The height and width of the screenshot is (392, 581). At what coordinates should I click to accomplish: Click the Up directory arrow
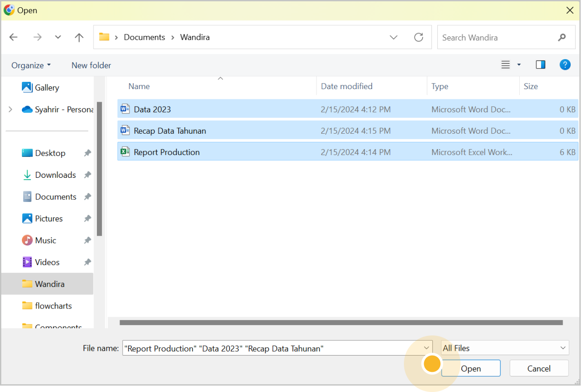[79, 37]
